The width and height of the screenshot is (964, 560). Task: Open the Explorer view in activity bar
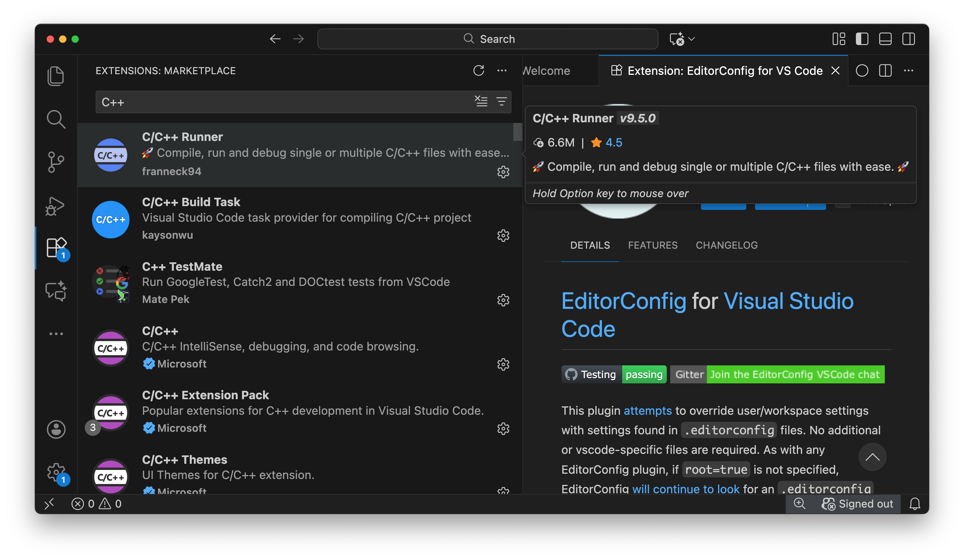[56, 76]
